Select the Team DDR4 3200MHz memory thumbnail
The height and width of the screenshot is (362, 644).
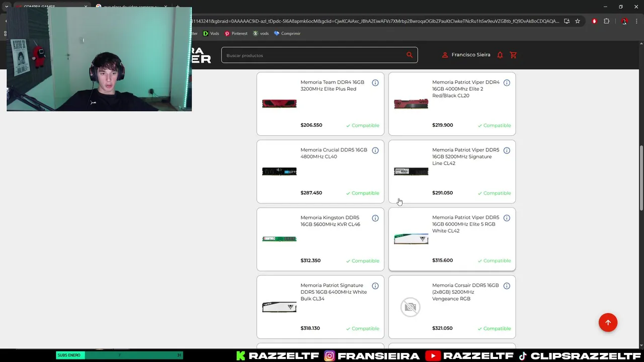279,104
